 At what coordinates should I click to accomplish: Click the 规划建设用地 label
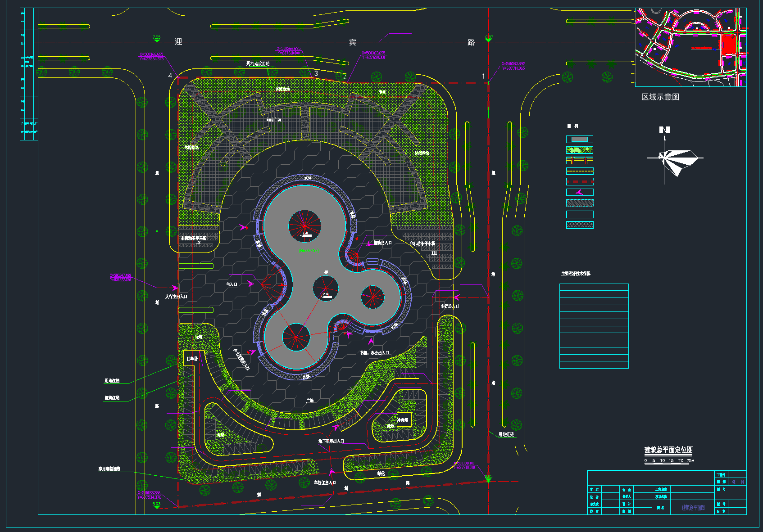click(258, 64)
